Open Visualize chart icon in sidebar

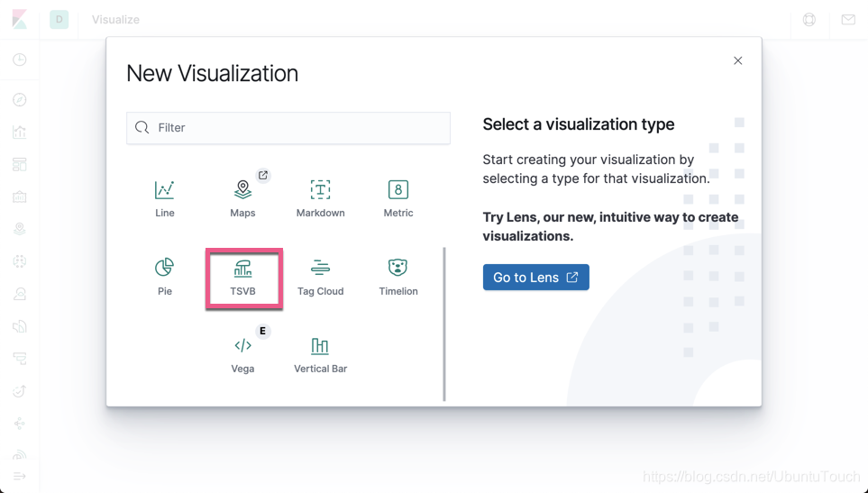(x=19, y=132)
